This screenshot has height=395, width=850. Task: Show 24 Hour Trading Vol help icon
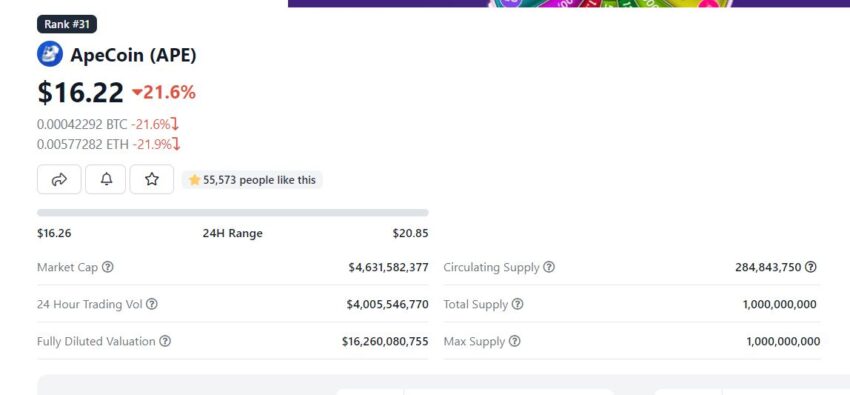coord(152,304)
